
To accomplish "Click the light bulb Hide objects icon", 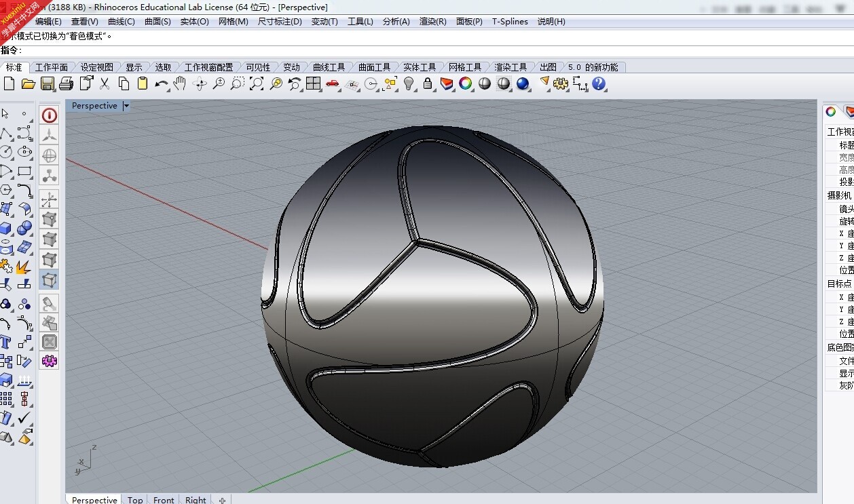I will pyautogui.click(x=409, y=83).
